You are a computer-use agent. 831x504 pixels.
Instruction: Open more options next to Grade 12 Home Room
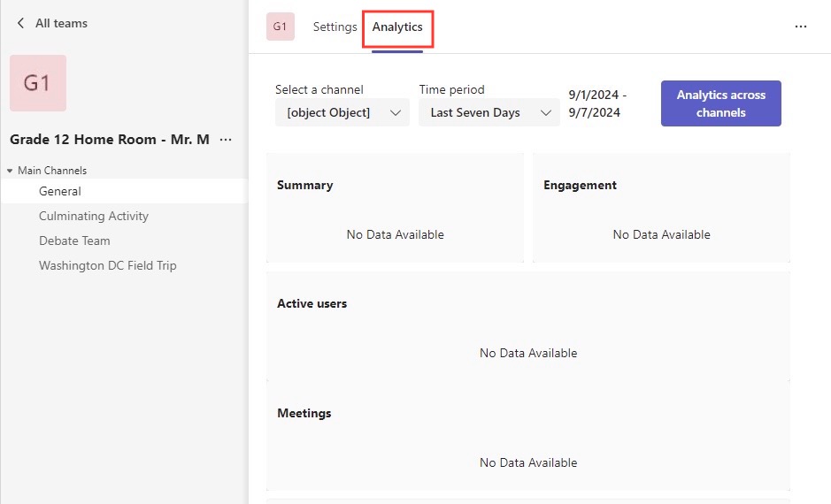coord(226,140)
